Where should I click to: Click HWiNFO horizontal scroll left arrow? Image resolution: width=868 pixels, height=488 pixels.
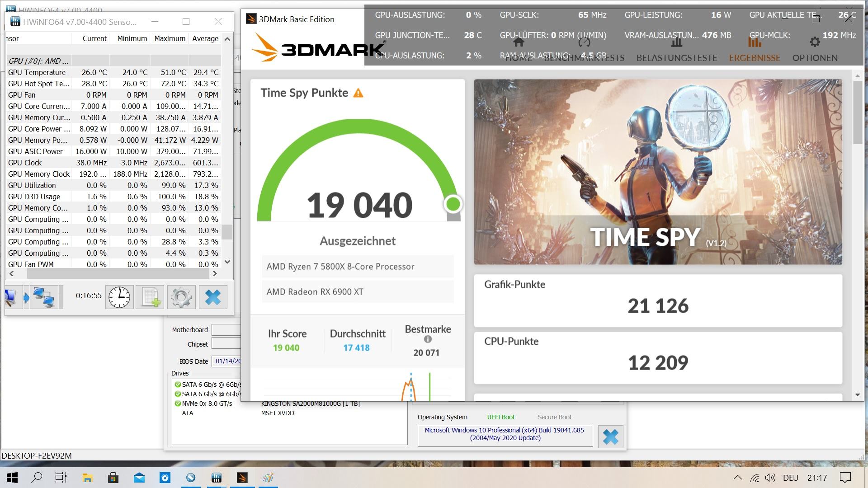point(12,273)
